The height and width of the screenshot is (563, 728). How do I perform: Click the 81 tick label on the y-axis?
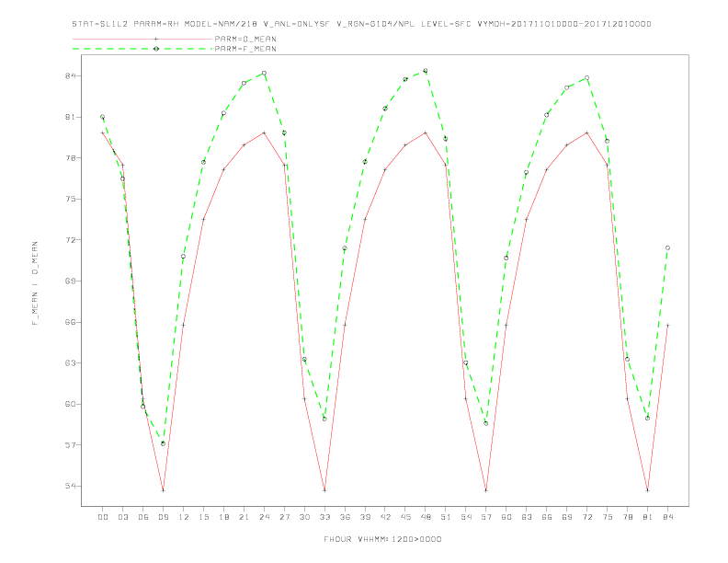pyautogui.click(x=70, y=117)
